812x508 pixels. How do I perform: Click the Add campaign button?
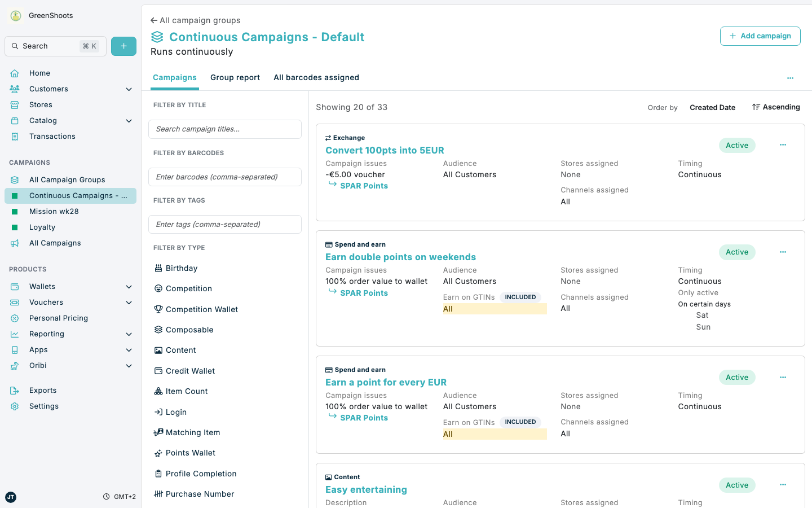(x=760, y=36)
